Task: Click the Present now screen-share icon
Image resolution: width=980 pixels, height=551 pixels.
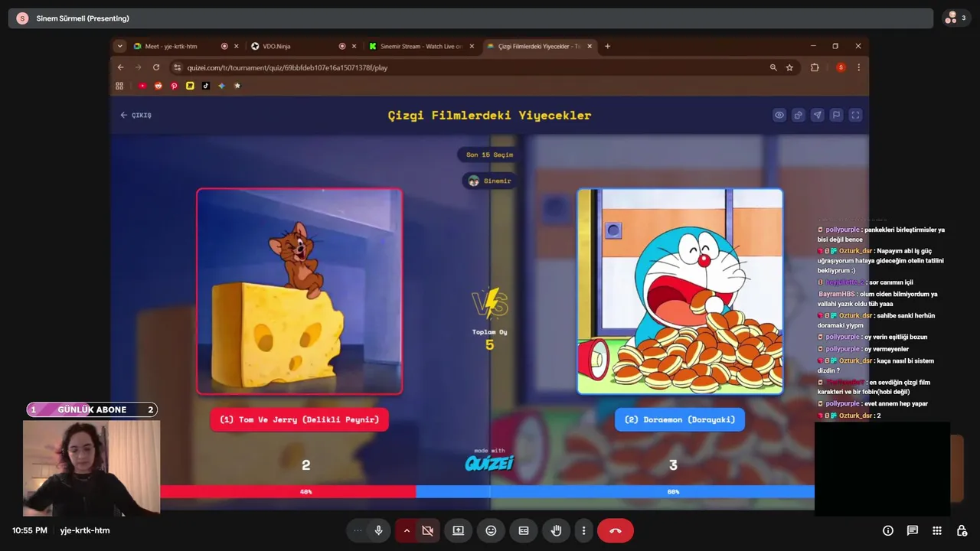Action: point(458,530)
